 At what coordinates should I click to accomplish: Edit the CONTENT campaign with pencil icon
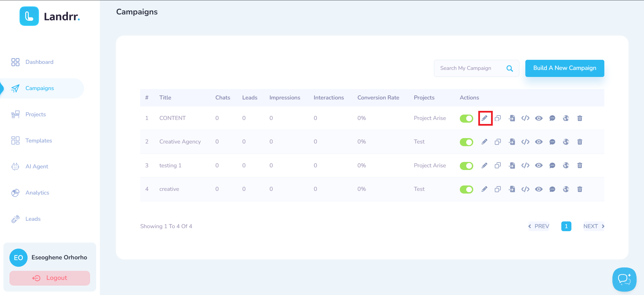[484, 118]
